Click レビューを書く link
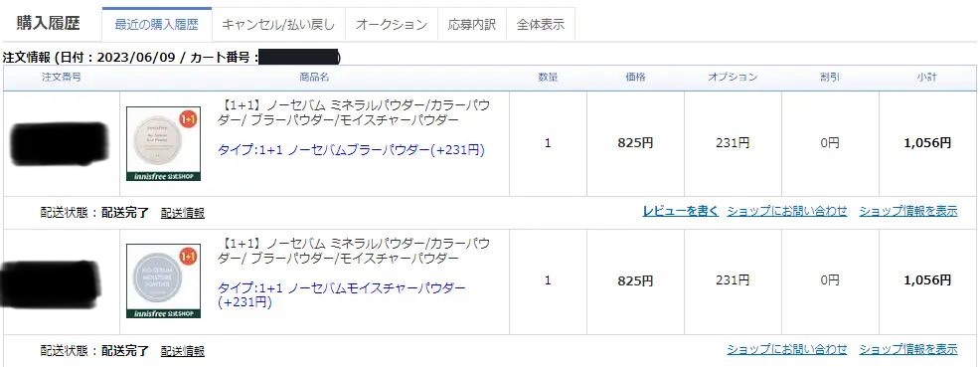Image resolution: width=980 pixels, height=367 pixels. pos(681,211)
